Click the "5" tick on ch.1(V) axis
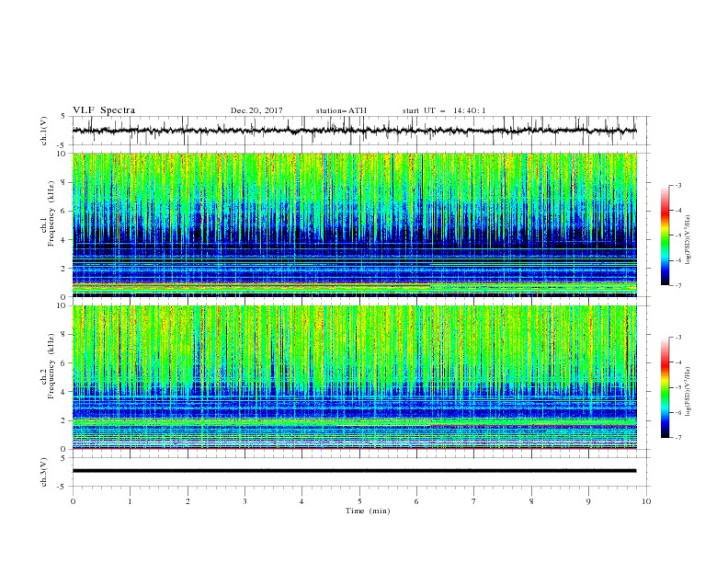Image resolution: width=728 pixels, height=563 pixels. point(63,116)
